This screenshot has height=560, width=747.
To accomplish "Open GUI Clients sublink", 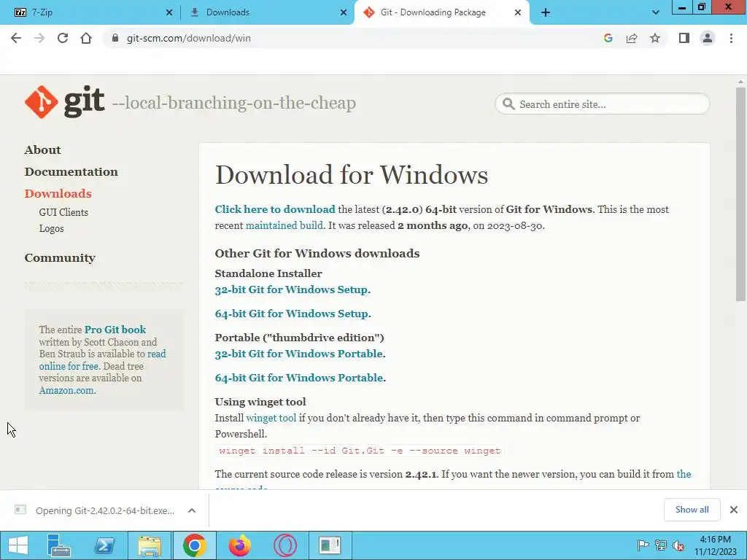I will pyautogui.click(x=63, y=212).
